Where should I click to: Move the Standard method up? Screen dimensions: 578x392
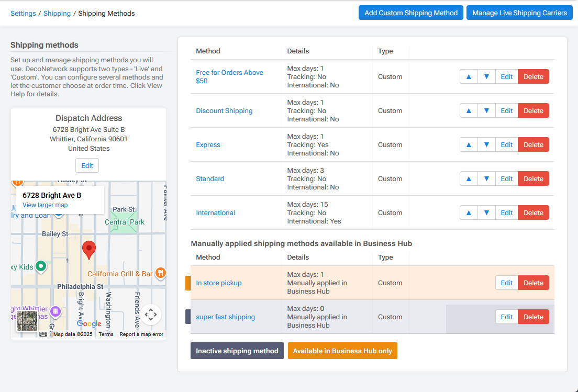tap(469, 178)
